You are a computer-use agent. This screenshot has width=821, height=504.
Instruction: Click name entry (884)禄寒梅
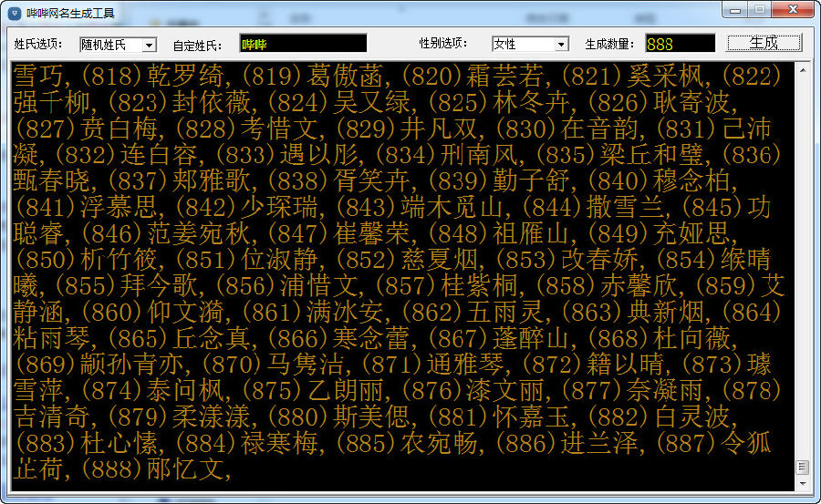247,444
